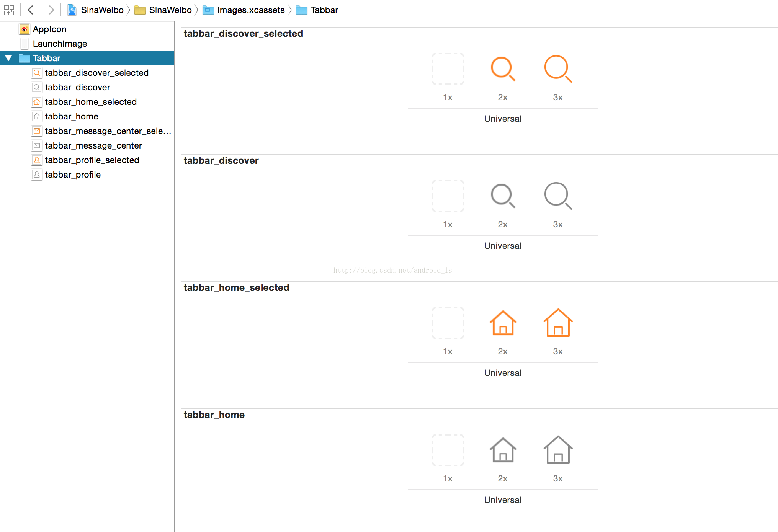Select the 3x gray house of tabbar_home
Screen dimensions: 778x532
tap(558, 450)
